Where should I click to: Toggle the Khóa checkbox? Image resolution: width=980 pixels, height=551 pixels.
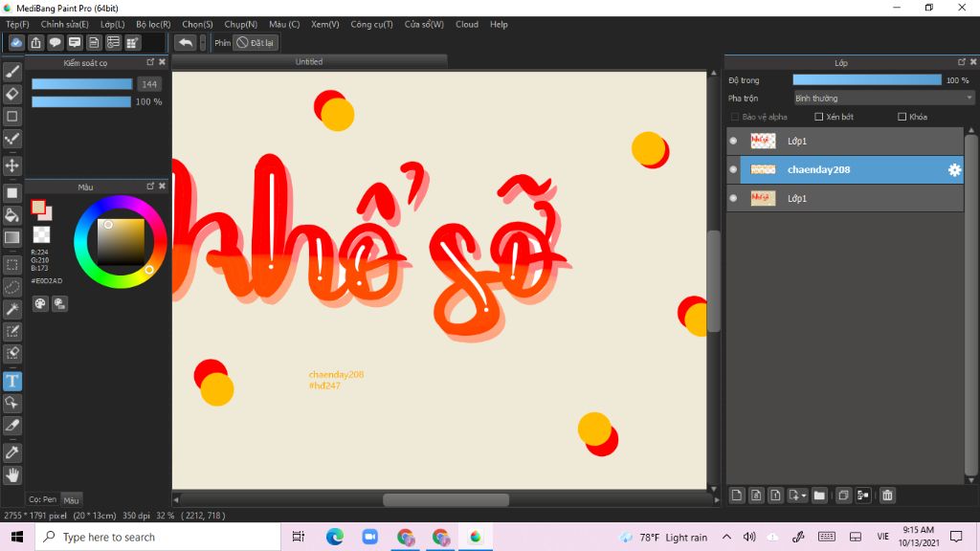(x=902, y=117)
